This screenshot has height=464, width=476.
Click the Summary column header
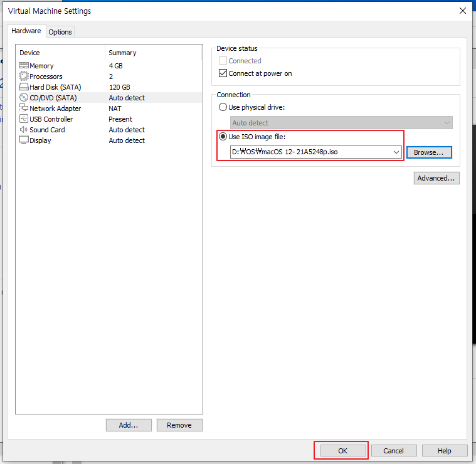[x=123, y=53]
